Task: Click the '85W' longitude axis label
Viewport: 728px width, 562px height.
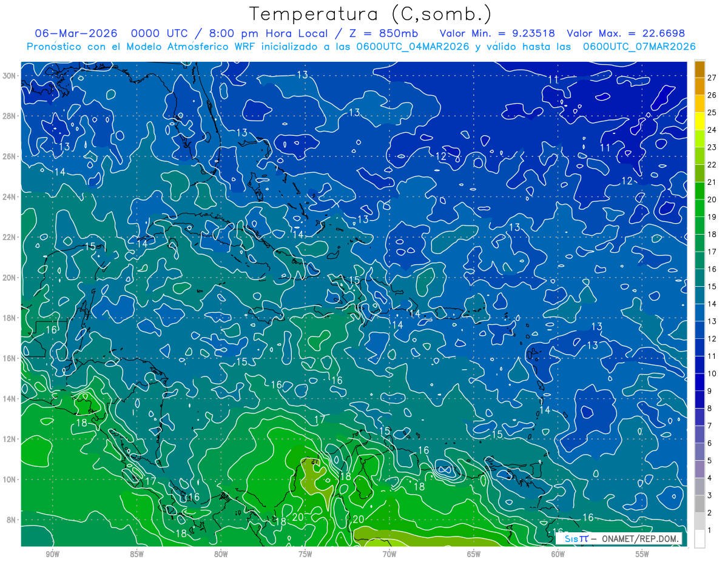Action: click(x=136, y=554)
